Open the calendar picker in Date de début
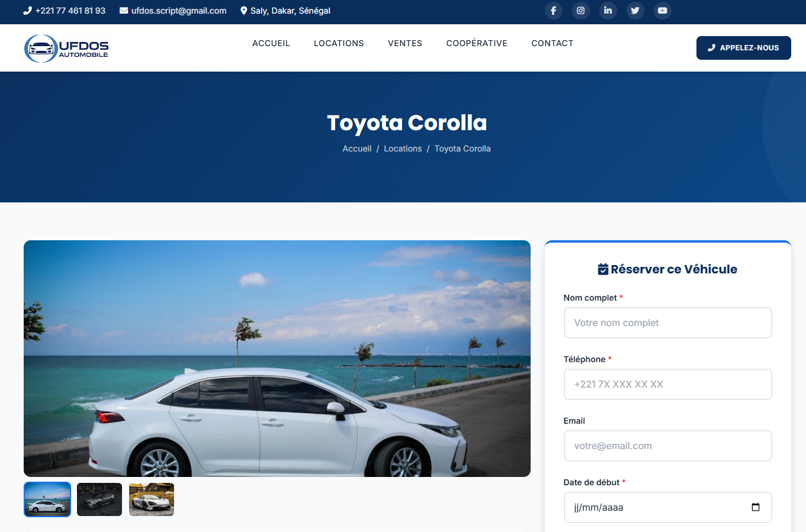Screen dimensions: 806x532 point(755,507)
